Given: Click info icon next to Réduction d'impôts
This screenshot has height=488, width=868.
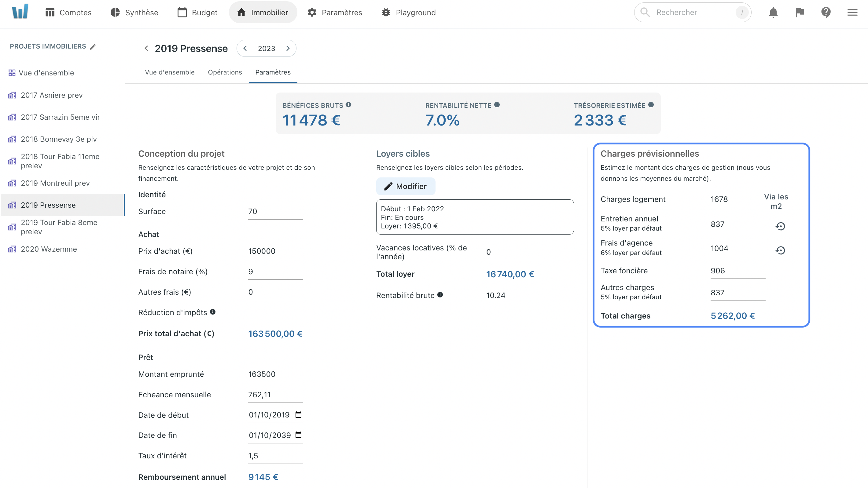Looking at the screenshot, I should (x=213, y=312).
